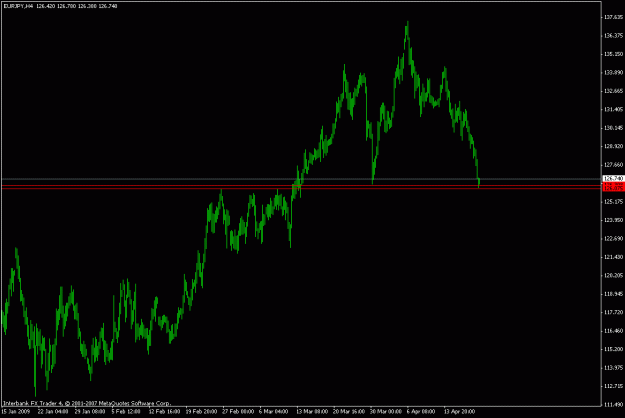Select the 128.920 price scale label
The height and width of the screenshot is (418, 625).
click(613, 146)
